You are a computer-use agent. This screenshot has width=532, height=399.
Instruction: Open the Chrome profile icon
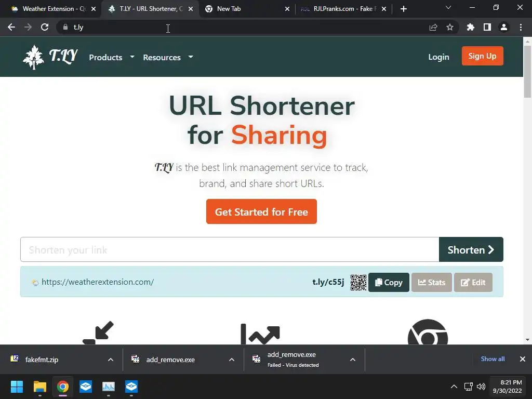[504, 27]
